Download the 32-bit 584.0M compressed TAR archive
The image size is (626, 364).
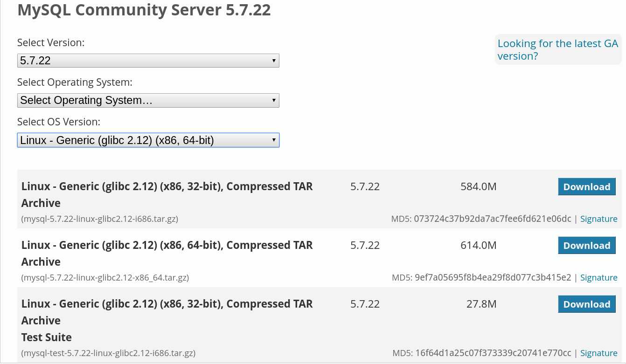pyautogui.click(x=587, y=186)
